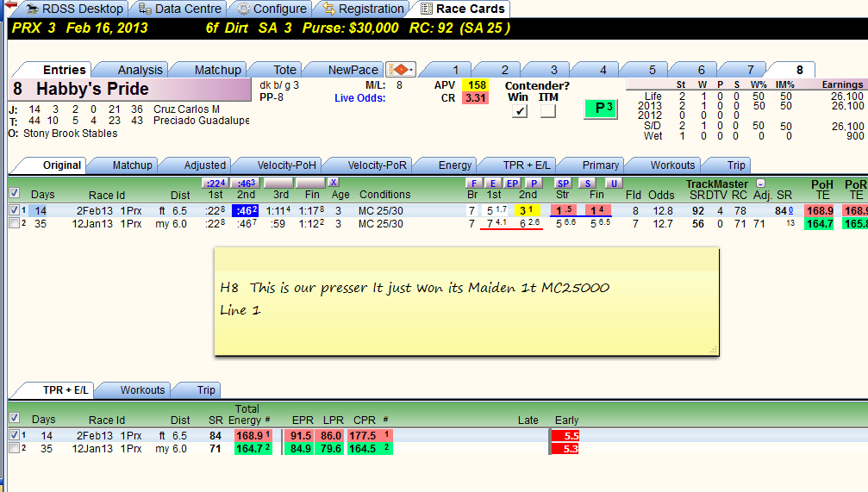Click the red Early 5.5 bar
The width and height of the screenshot is (868, 492).
point(565,435)
